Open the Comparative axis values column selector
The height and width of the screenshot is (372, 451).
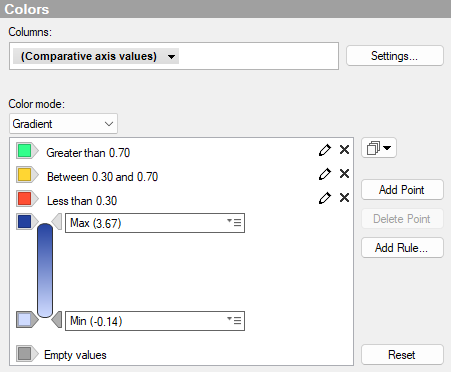click(x=96, y=56)
